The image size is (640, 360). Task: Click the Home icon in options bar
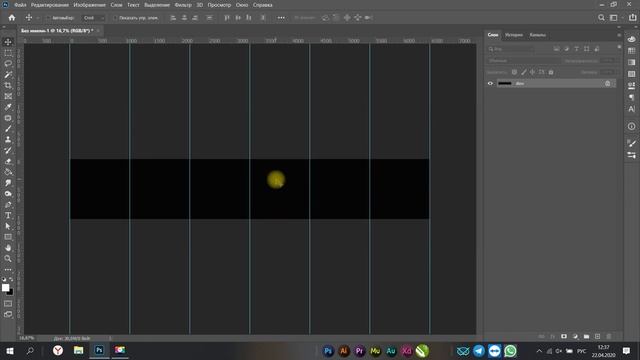(12, 18)
